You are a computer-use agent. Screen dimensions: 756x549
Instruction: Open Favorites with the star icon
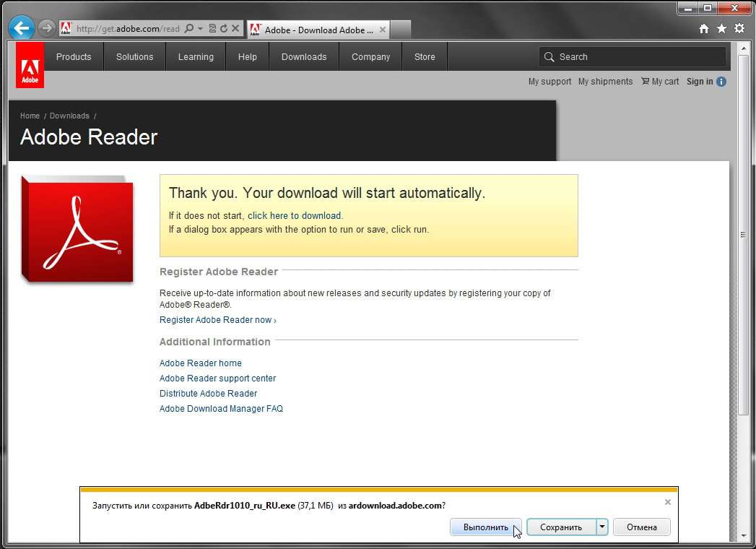coord(721,29)
